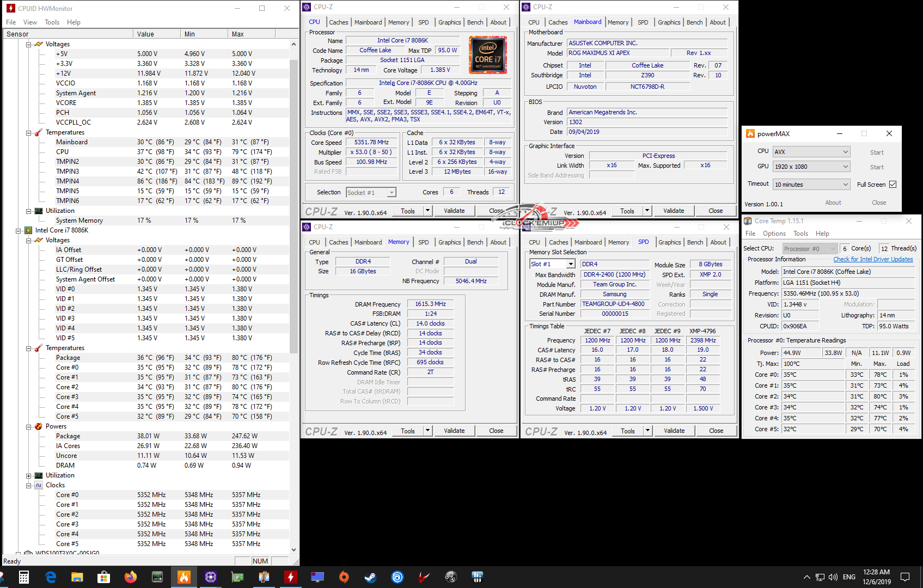Toggle the Full Screen checkbox in powerMAX
Screen dimensions: 923x588
point(893,185)
